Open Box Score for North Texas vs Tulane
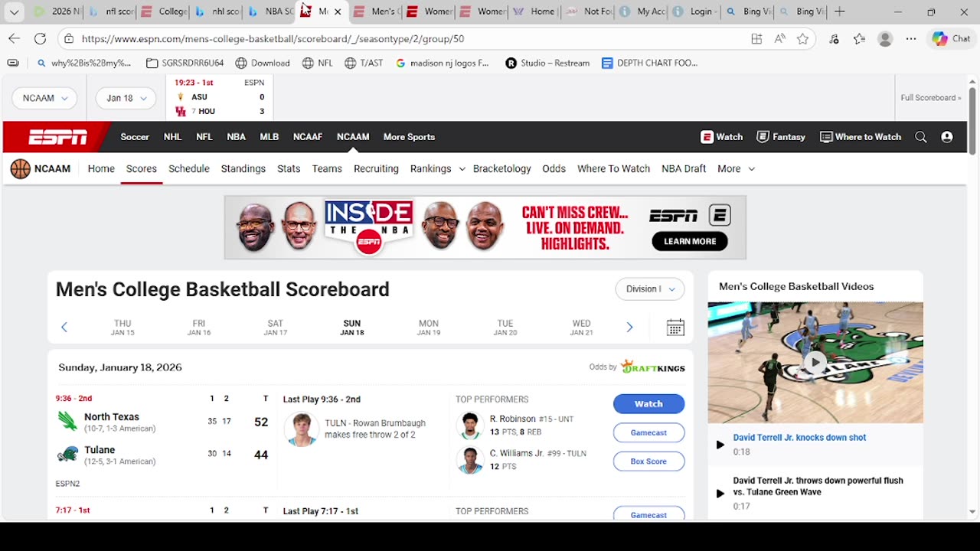Image resolution: width=980 pixels, height=551 pixels. pos(648,461)
